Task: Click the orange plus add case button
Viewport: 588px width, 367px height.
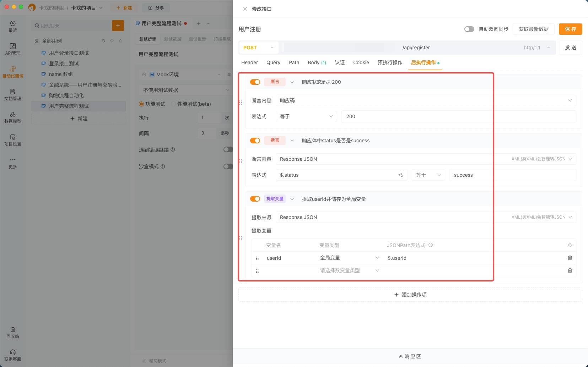Action: (x=118, y=26)
